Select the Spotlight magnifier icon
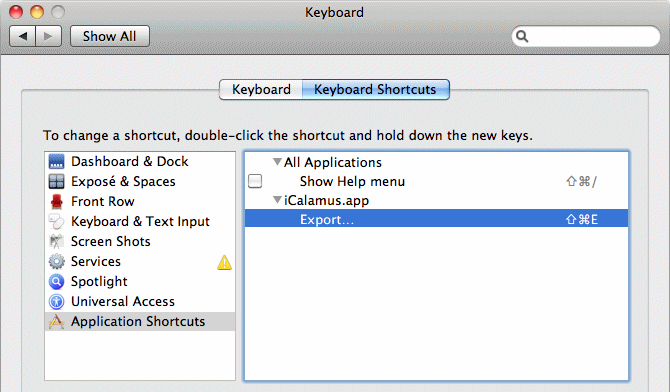This screenshot has height=392, width=670. (56, 281)
